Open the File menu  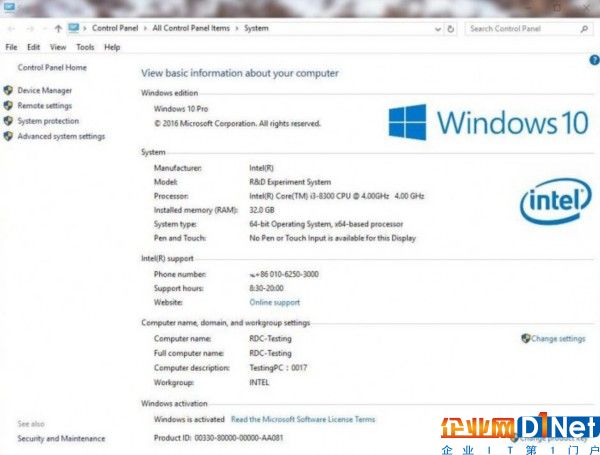pos(11,47)
